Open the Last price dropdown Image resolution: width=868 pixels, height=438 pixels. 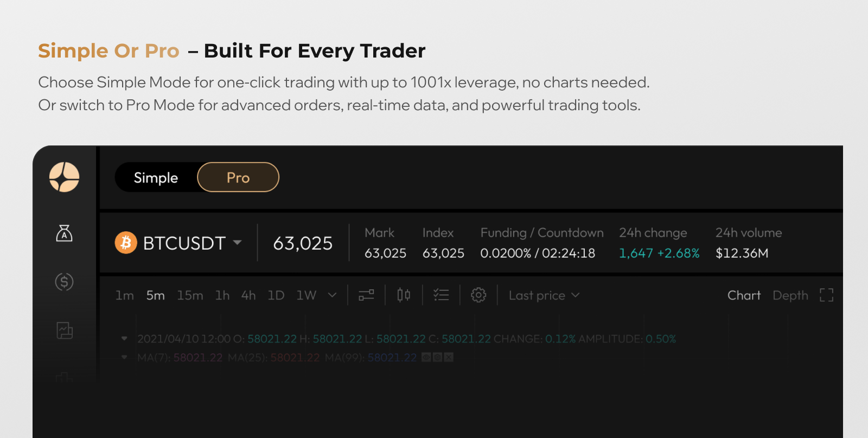544,295
